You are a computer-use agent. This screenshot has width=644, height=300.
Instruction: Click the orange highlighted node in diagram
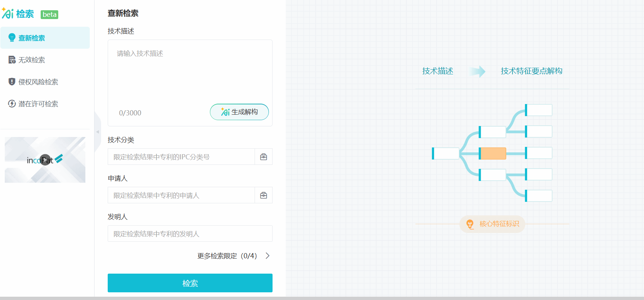coord(493,153)
